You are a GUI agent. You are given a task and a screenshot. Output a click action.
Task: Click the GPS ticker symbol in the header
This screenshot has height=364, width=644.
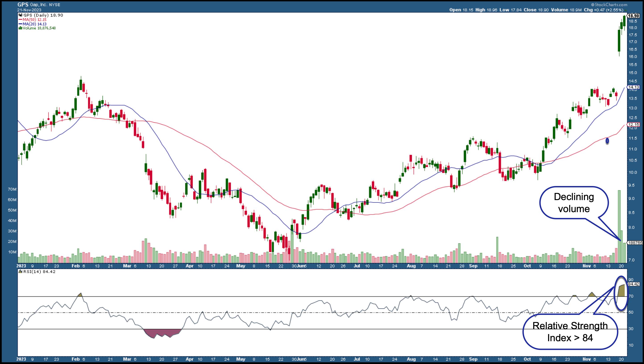(x=23, y=4)
